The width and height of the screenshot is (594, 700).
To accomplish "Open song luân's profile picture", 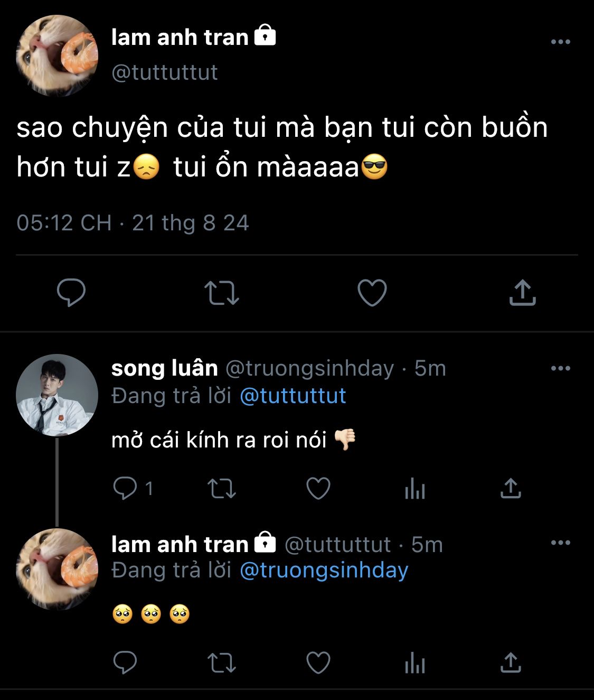I will [x=57, y=395].
